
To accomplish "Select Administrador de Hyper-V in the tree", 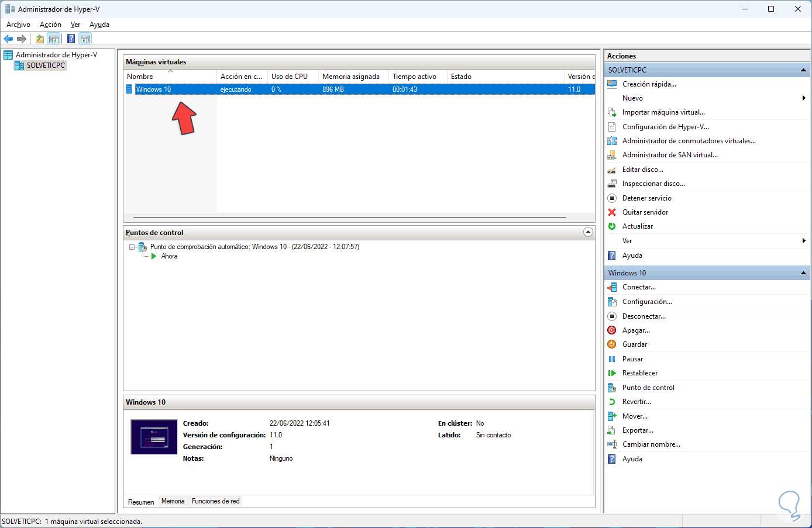I will 56,55.
